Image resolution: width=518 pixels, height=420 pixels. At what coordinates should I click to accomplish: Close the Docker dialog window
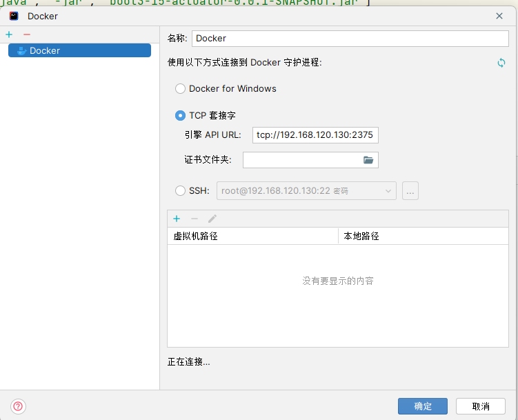(499, 16)
